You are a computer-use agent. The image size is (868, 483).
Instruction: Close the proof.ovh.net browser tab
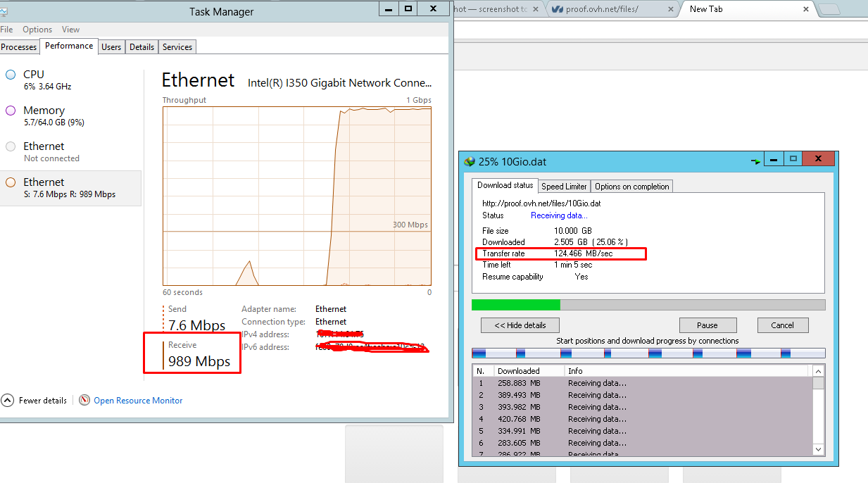(669, 9)
